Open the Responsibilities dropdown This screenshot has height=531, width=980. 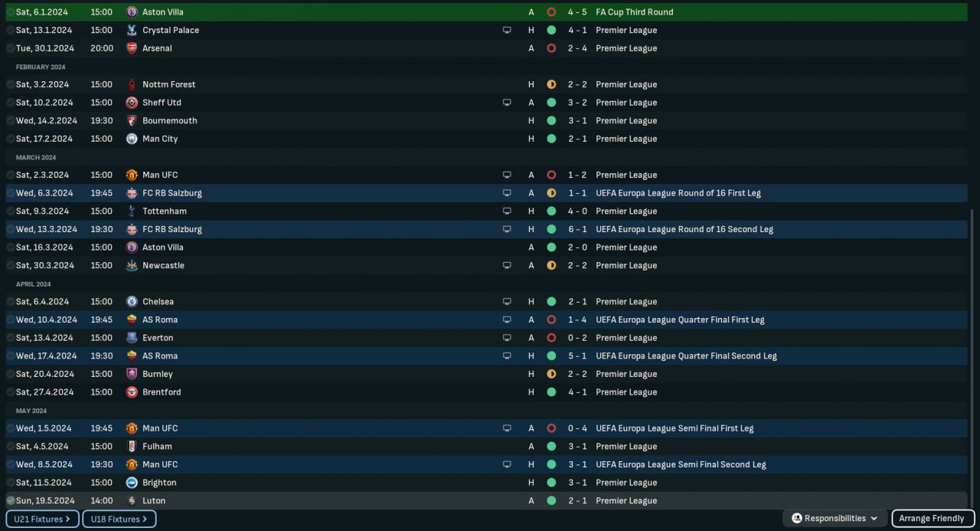click(835, 519)
